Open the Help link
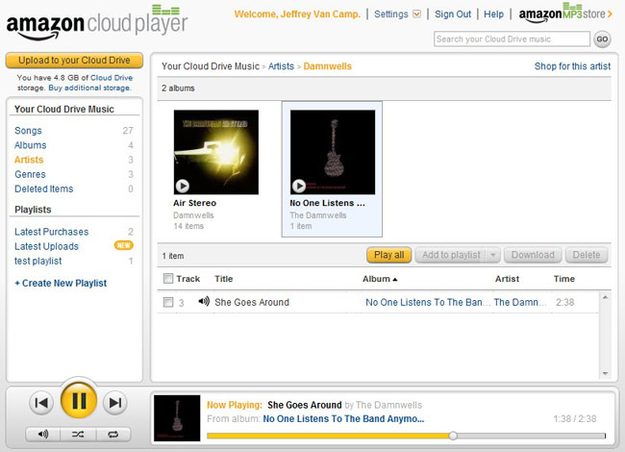625x452 pixels. point(493,14)
